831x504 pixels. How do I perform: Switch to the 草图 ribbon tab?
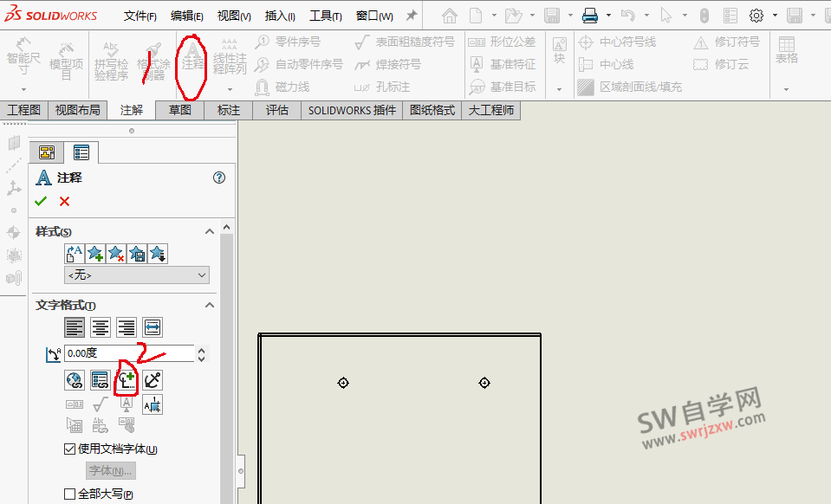coord(179,110)
